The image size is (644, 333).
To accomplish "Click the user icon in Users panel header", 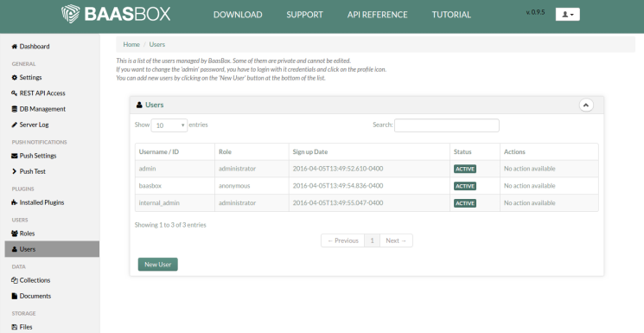I will tap(139, 106).
